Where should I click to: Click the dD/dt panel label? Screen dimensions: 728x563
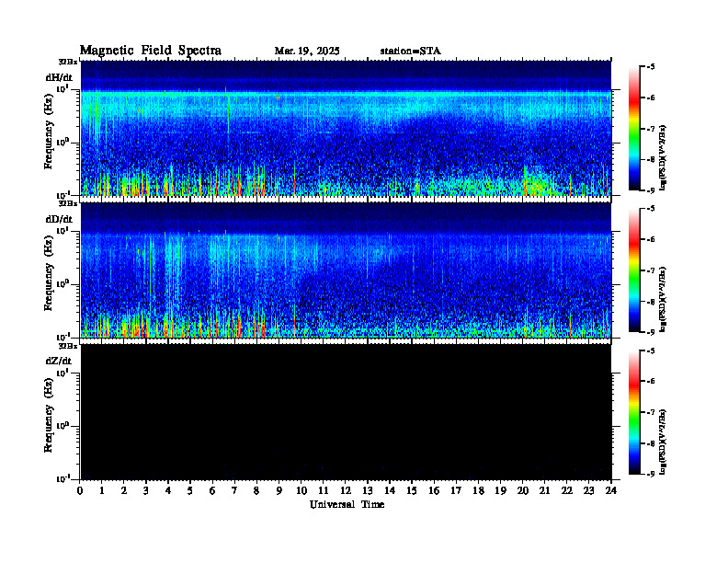pos(59,219)
